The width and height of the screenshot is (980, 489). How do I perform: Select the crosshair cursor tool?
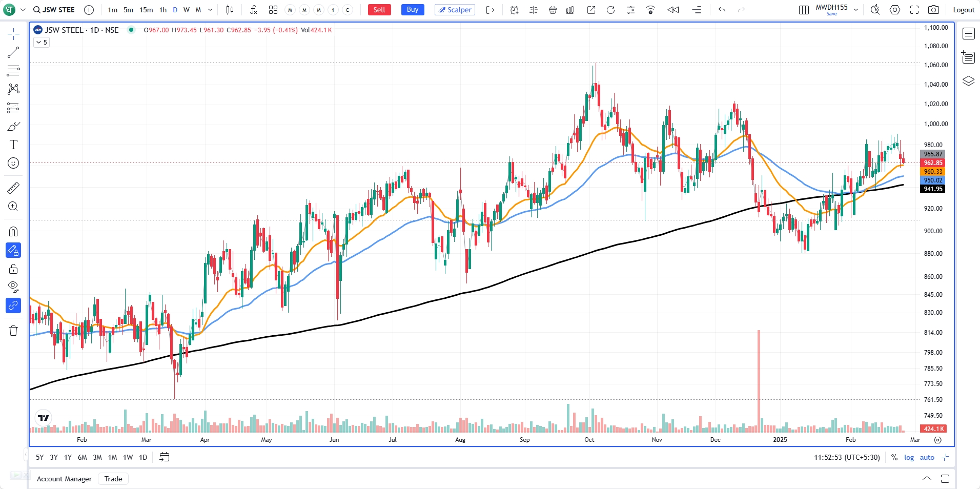(x=13, y=34)
